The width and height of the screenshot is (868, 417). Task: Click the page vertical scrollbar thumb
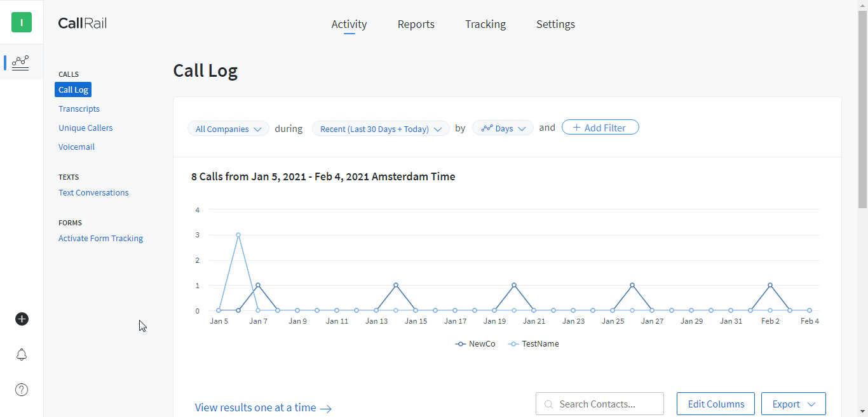(x=862, y=109)
